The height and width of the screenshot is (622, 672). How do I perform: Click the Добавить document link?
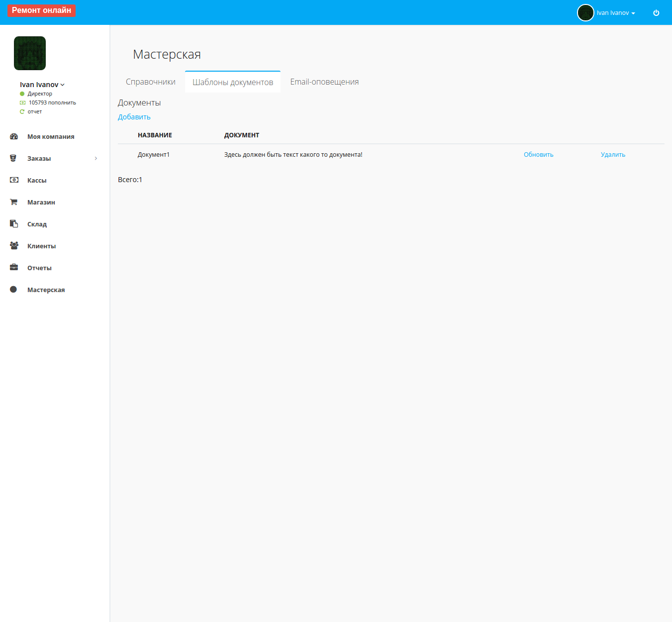click(134, 117)
